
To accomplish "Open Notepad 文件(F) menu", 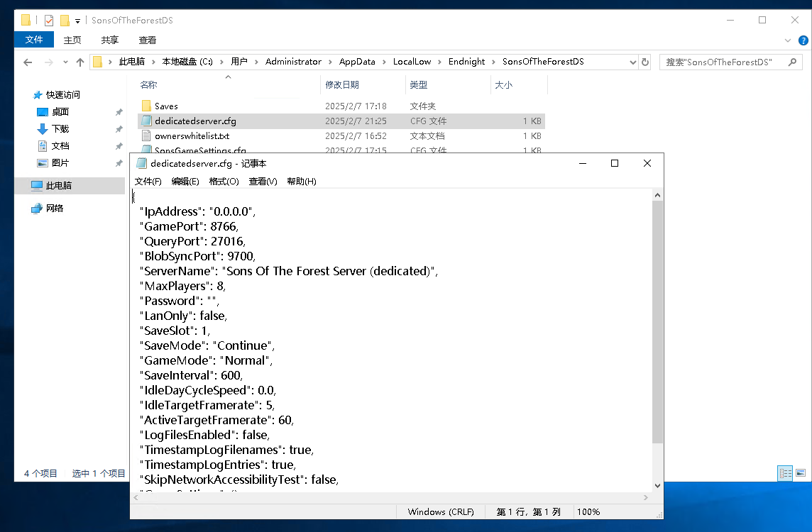I will click(x=148, y=181).
